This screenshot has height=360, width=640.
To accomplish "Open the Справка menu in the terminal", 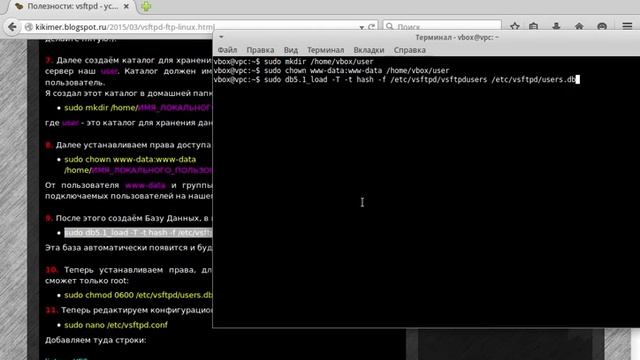I will click(x=409, y=50).
